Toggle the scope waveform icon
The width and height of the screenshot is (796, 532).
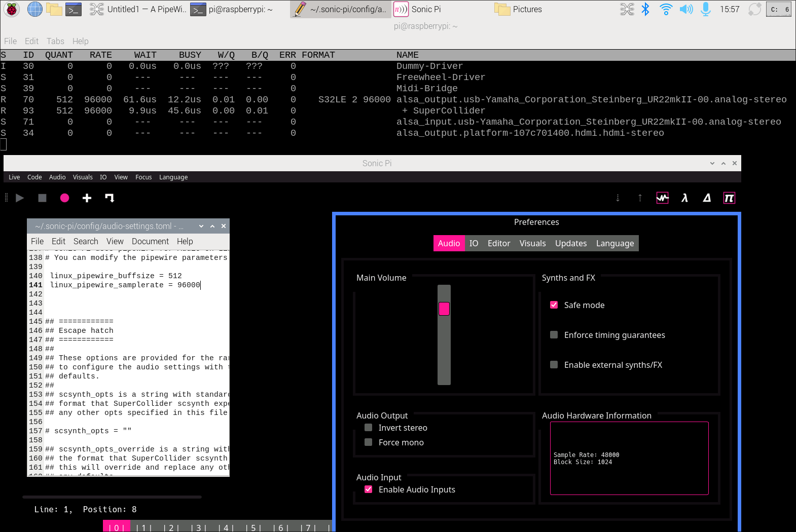[662, 198]
